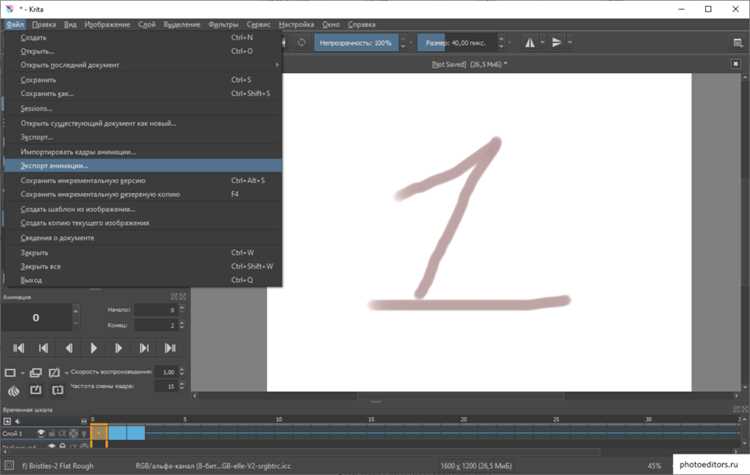Open the Правка menu
The height and width of the screenshot is (475, 750).
pyautogui.click(x=44, y=24)
